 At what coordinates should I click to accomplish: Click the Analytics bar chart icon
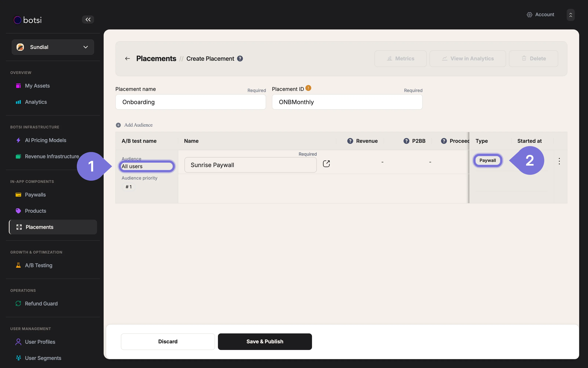click(x=18, y=102)
